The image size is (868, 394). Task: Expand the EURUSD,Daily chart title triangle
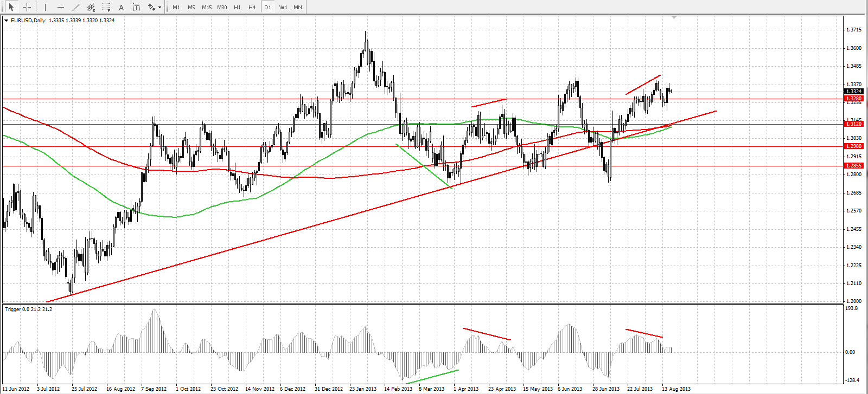click(6, 21)
